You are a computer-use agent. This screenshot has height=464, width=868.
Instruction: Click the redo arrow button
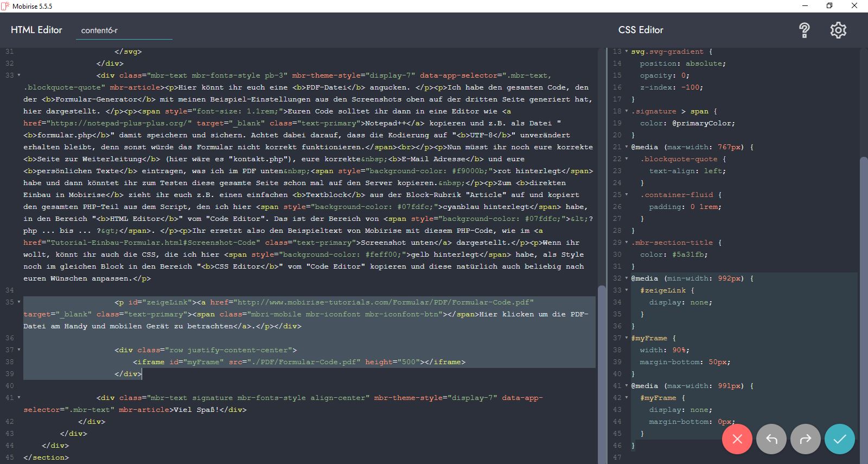tap(806, 439)
